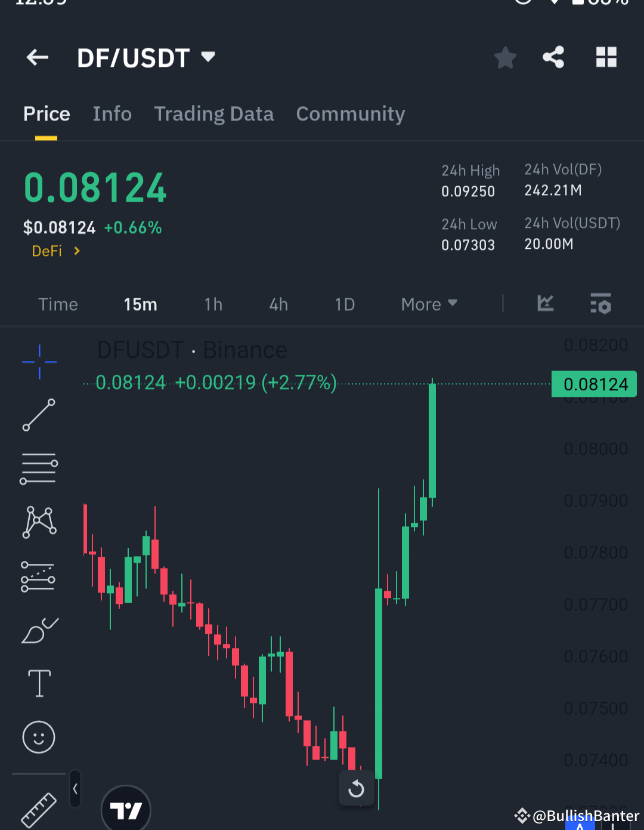Share the DF/USDT chart
The height and width of the screenshot is (830, 644).
click(553, 57)
